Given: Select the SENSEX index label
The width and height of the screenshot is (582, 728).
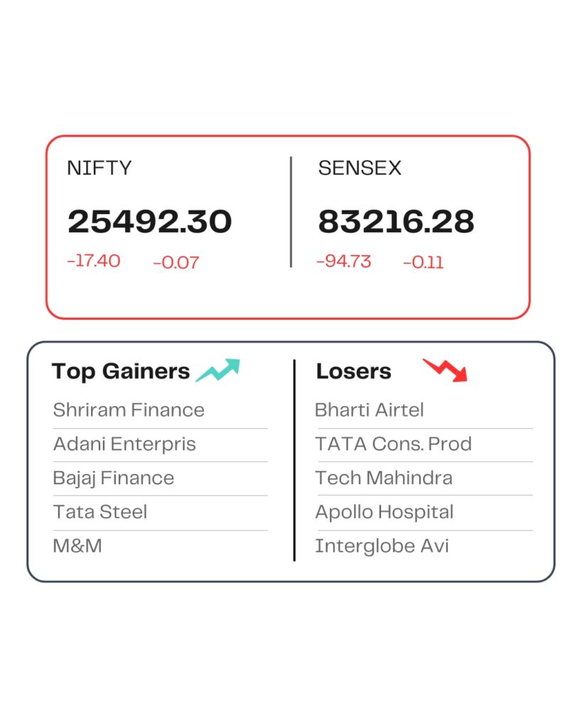Looking at the screenshot, I should pos(360,168).
